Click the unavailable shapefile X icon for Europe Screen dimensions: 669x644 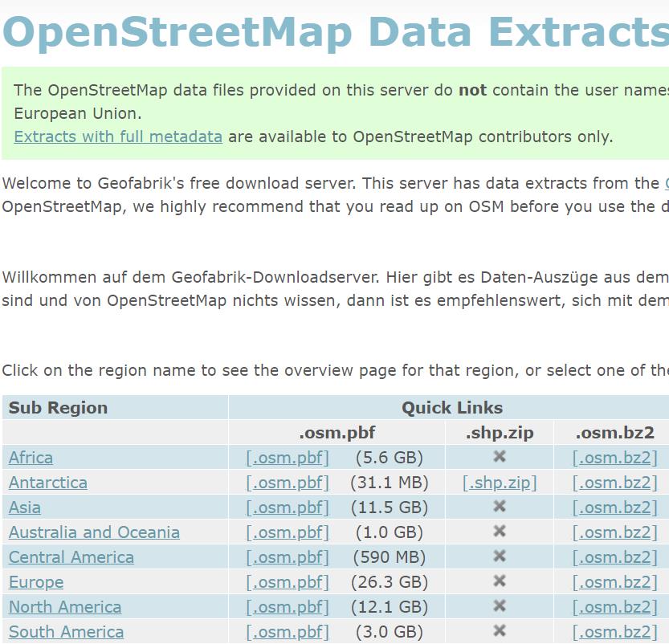click(x=500, y=581)
